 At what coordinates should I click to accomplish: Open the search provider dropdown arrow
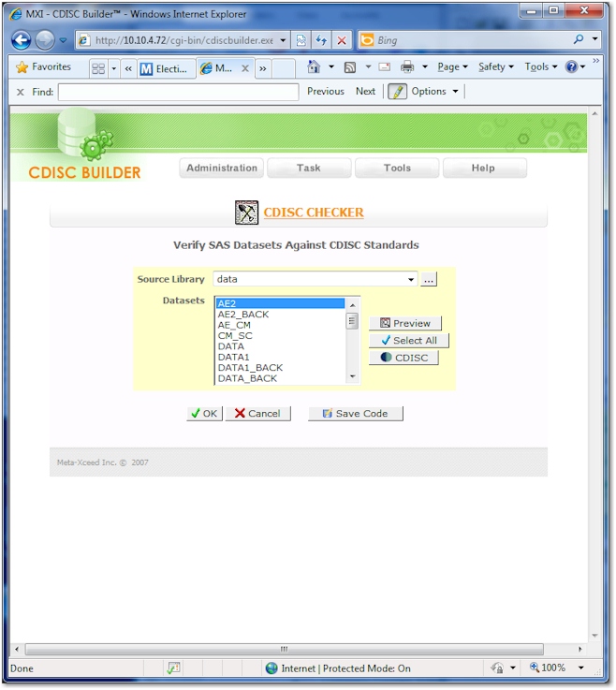click(x=594, y=39)
